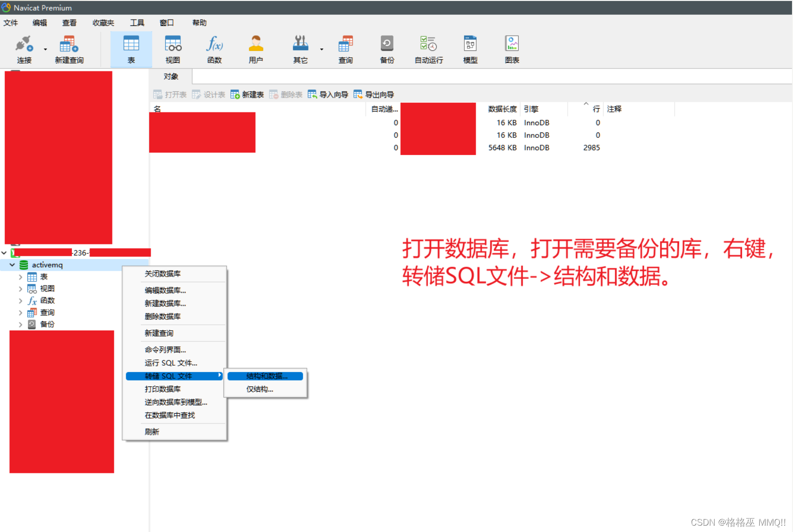Click the 查询 tree node icon
Image resolution: width=793 pixels, height=532 pixels.
[32, 312]
